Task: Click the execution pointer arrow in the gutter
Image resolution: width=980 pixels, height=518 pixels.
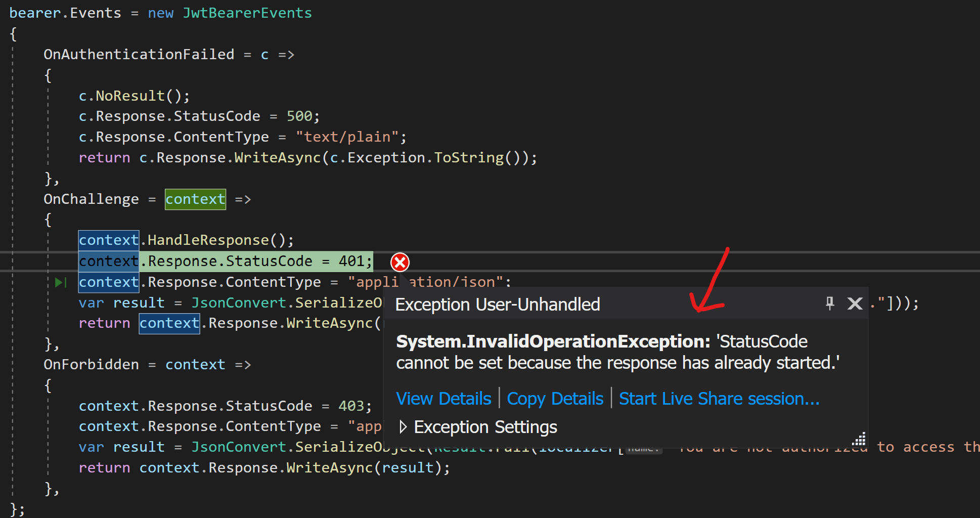Action: click(60, 282)
